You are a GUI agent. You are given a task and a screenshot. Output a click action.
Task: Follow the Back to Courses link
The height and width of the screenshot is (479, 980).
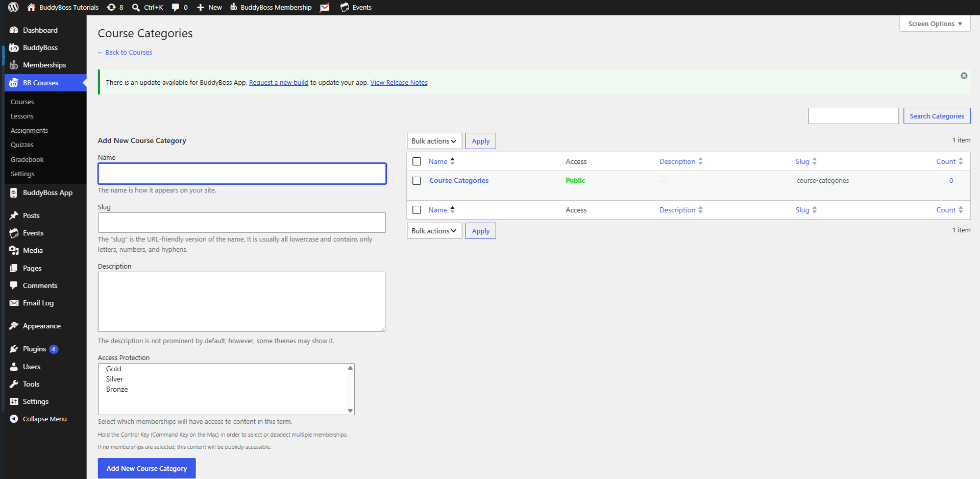pyautogui.click(x=125, y=52)
